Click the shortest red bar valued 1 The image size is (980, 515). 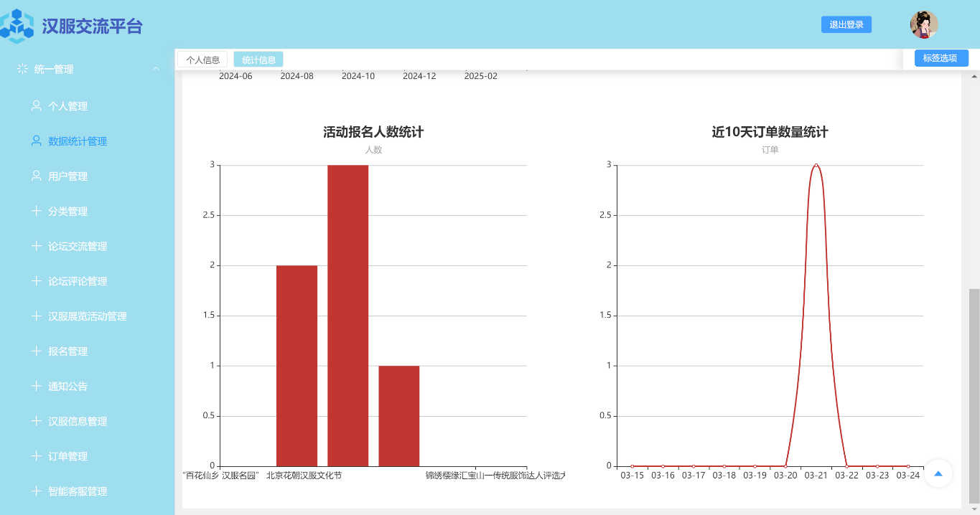click(x=399, y=416)
